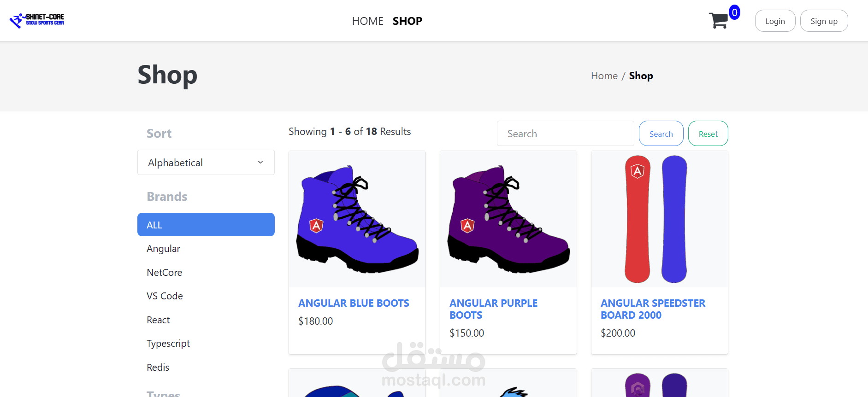The image size is (868, 397).
Task: Click the Shinet-Core logo
Action: coord(37,20)
